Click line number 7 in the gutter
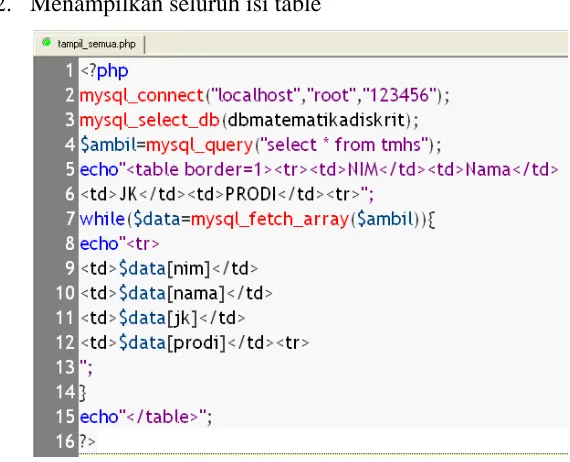The height and width of the screenshot is (462, 570). tap(70, 219)
